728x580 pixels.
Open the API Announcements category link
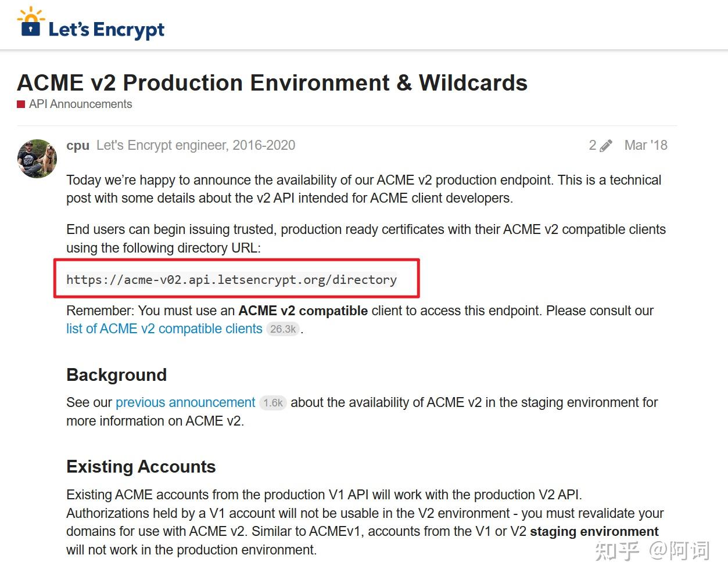pos(80,105)
